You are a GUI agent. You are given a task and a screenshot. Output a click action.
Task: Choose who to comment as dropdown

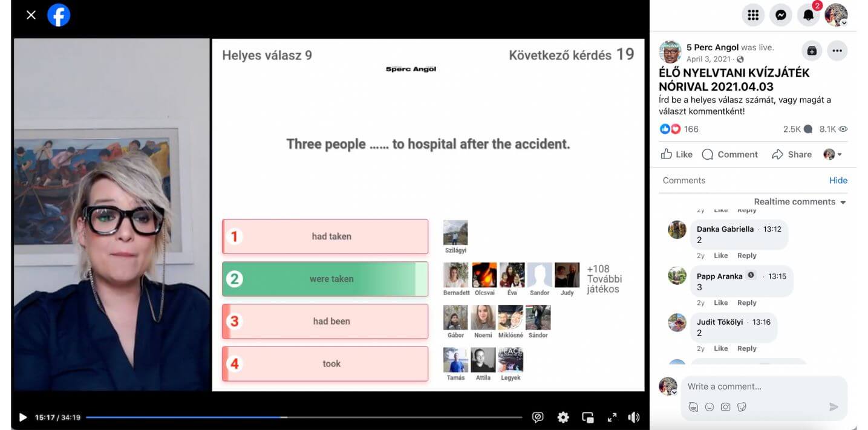pos(833,154)
